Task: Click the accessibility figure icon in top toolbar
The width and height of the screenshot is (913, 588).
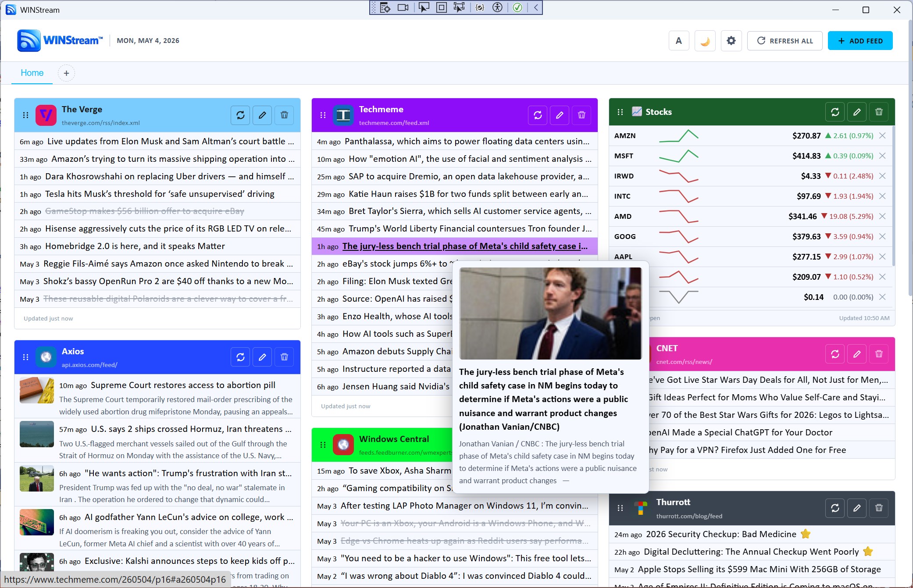Action: (x=497, y=7)
